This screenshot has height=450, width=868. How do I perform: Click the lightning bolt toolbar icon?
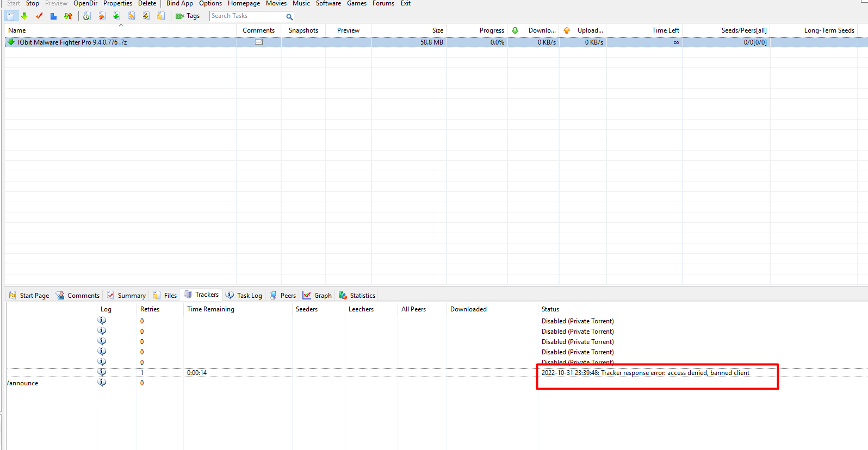click(146, 16)
